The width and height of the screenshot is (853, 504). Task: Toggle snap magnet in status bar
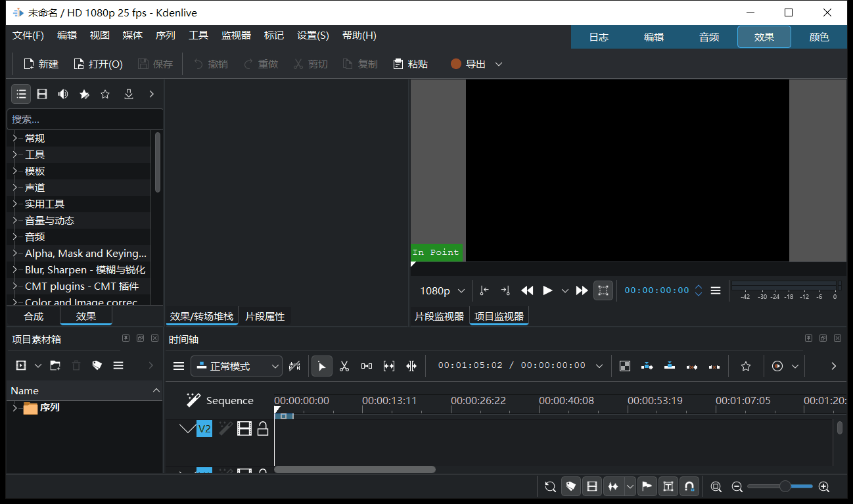pyautogui.click(x=689, y=487)
